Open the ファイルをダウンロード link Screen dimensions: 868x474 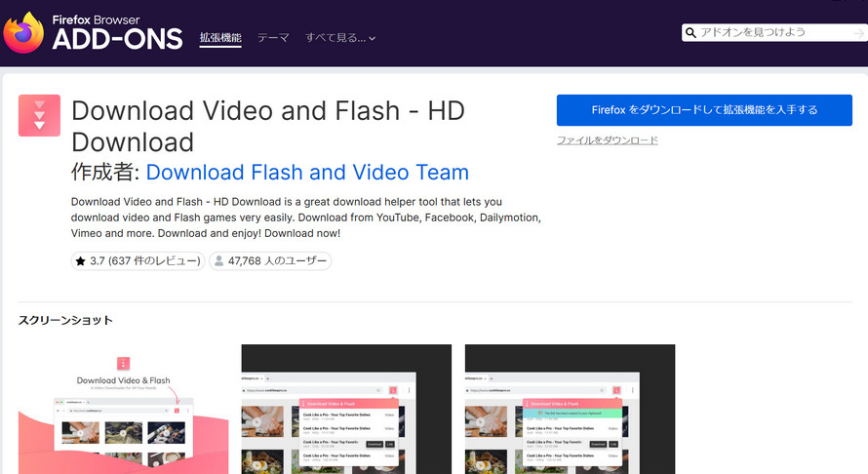coord(608,140)
